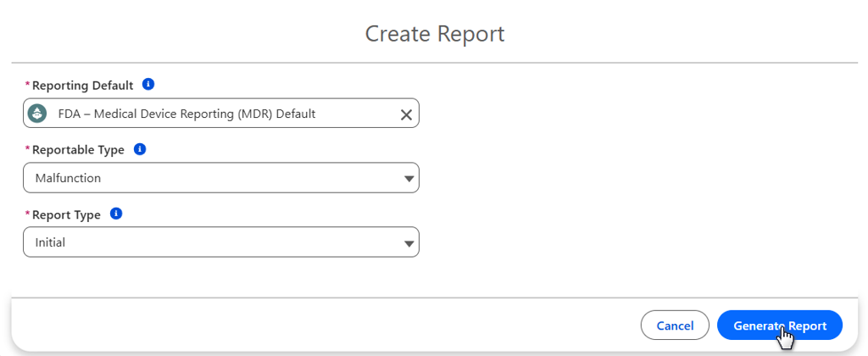Click the Malfunction value text
This screenshot has width=868, height=356.
click(69, 178)
